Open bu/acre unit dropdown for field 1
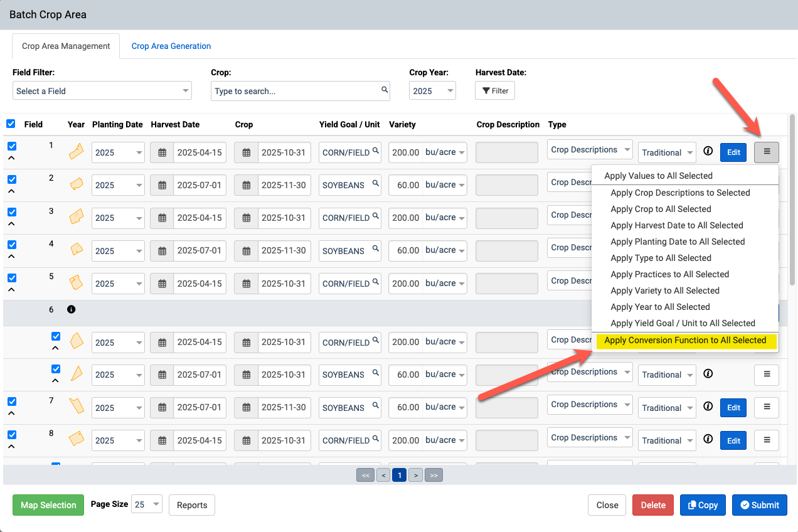The width and height of the screenshot is (798, 532). 445,152
